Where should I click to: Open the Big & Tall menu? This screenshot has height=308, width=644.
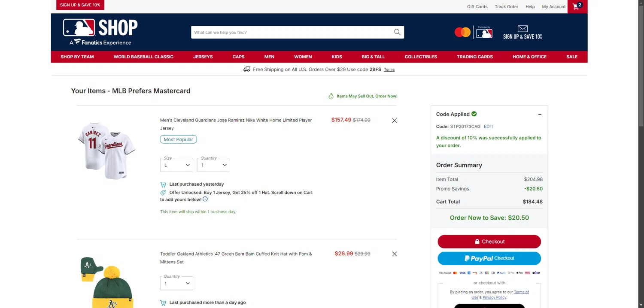tap(373, 57)
